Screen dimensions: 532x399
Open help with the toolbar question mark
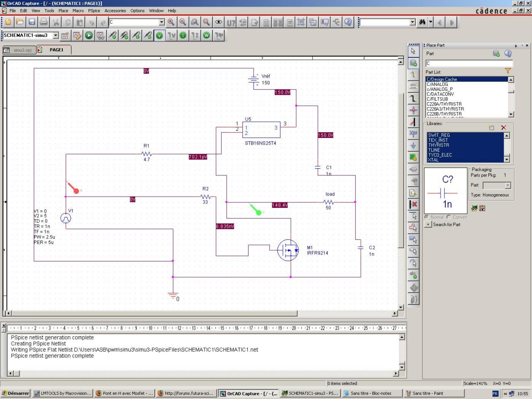[348, 22]
